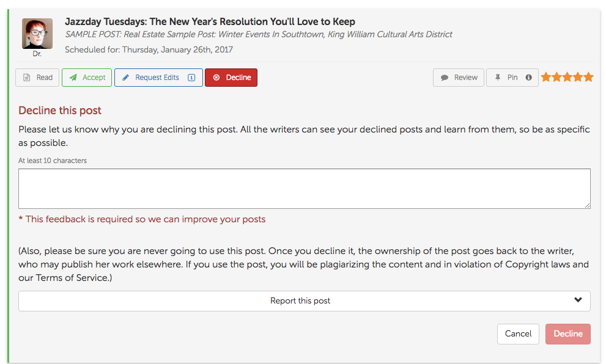Click the document icon on Read button
Screen dimensions: 606x364
click(x=27, y=78)
